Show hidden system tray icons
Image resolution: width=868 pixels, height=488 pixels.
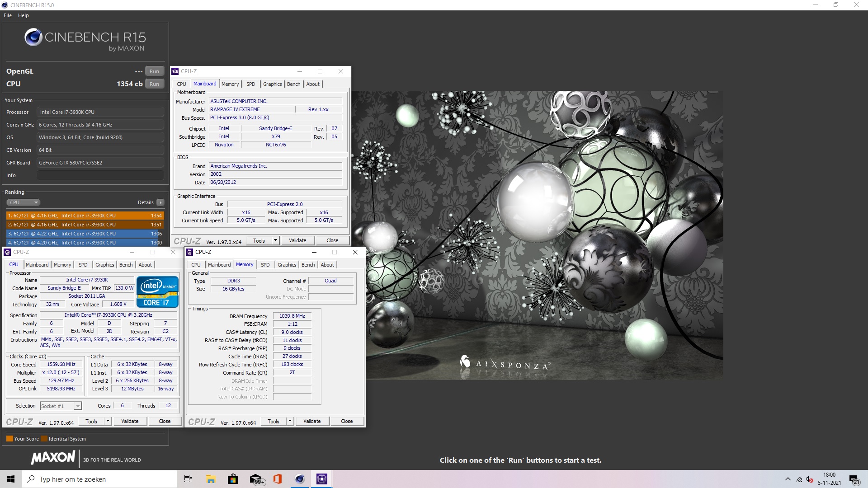(788, 479)
